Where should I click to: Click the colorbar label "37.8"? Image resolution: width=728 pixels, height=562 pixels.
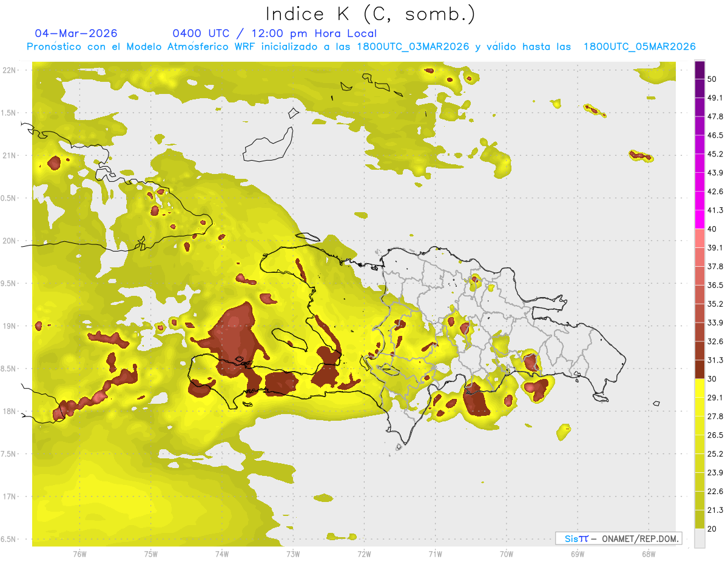point(715,266)
